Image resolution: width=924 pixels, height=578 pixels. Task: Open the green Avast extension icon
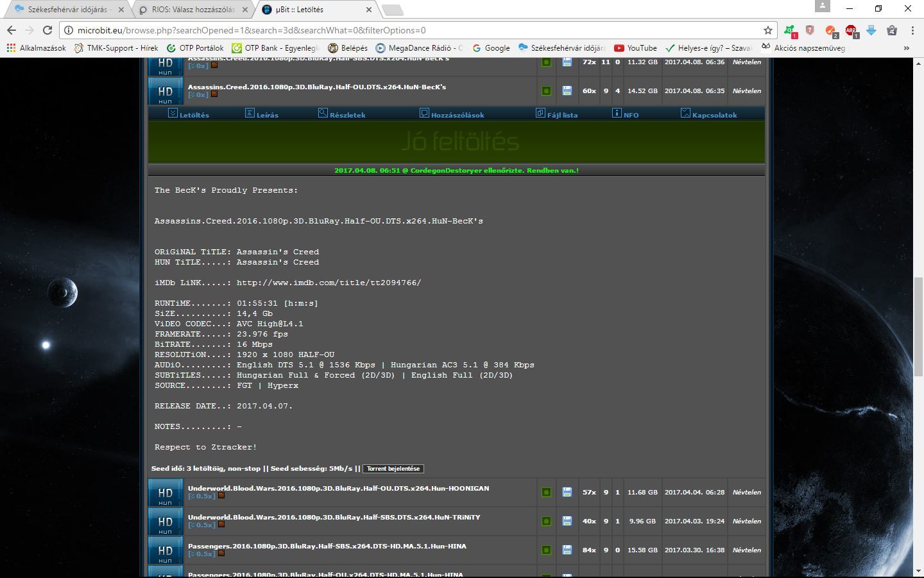click(790, 30)
